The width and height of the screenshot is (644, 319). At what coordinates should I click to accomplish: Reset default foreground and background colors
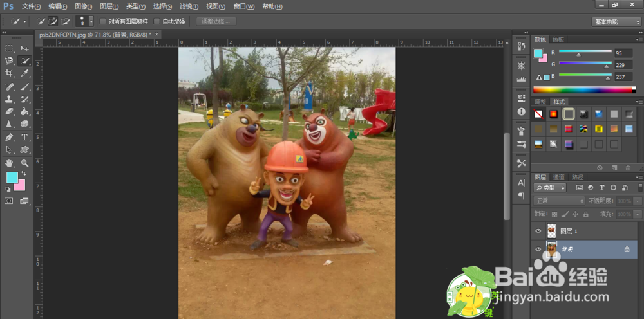point(8,189)
